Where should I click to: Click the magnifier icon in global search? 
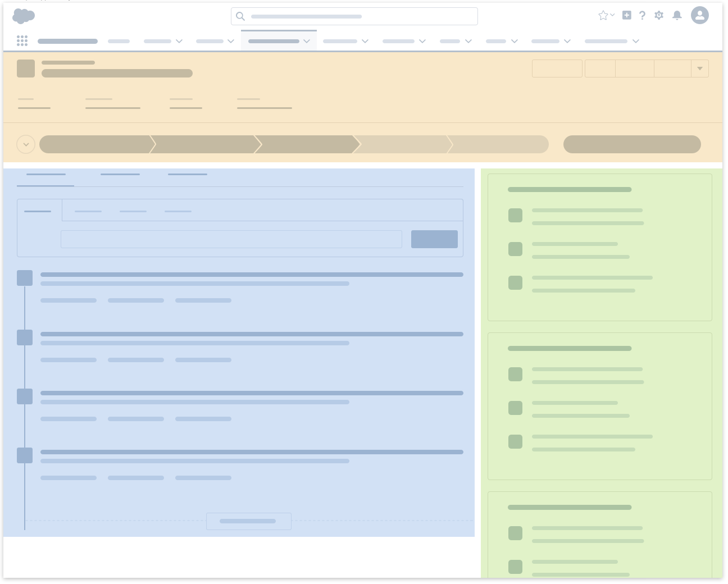pos(240,16)
